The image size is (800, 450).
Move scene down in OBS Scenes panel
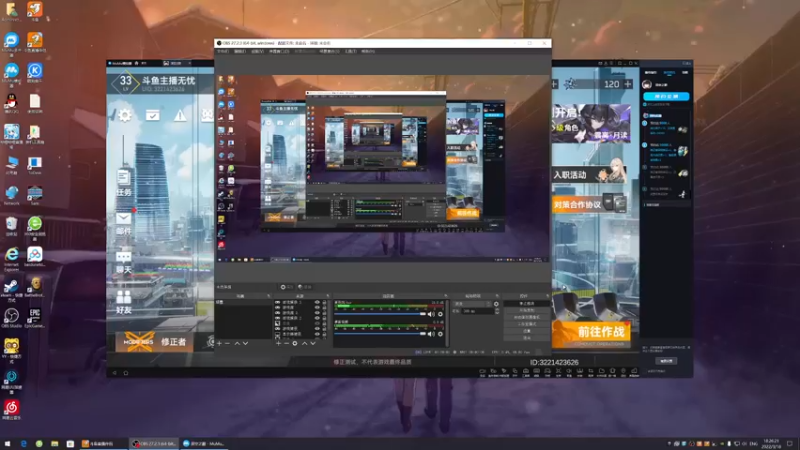tap(245, 343)
